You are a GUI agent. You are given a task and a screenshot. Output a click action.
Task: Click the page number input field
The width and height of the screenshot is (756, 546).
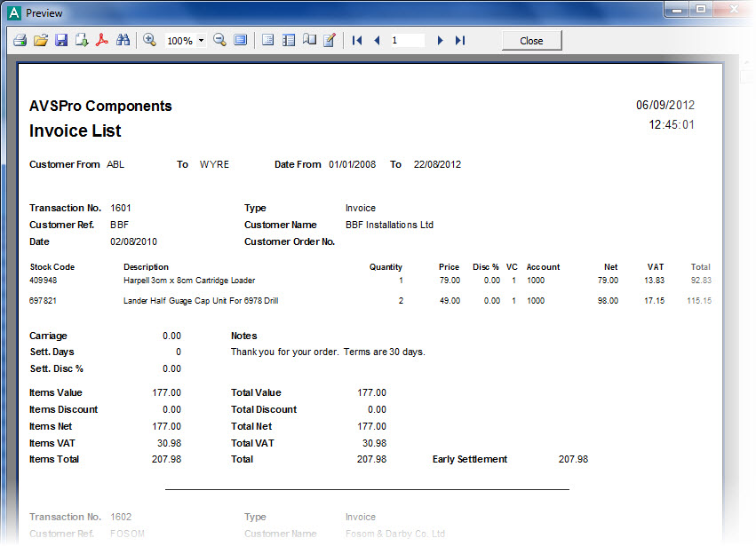pos(407,41)
